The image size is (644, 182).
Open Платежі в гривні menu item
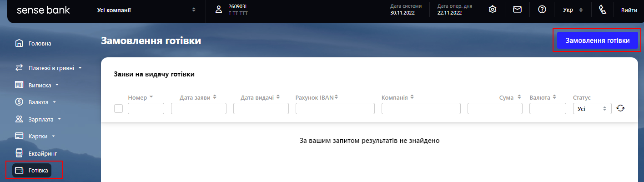[x=52, y=68]
